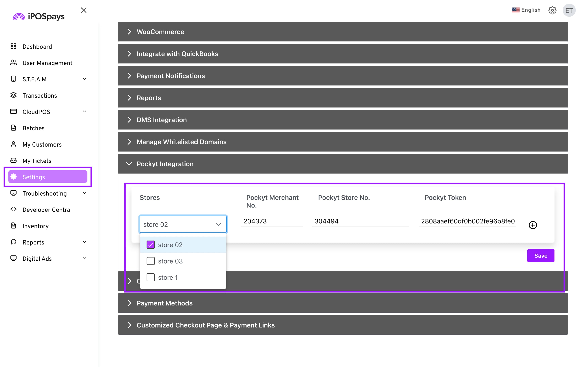Click the Developer Central code brackets icon
Image resolution: width=588 pixels, height=367 pixels.
click(x=13, y=209)
